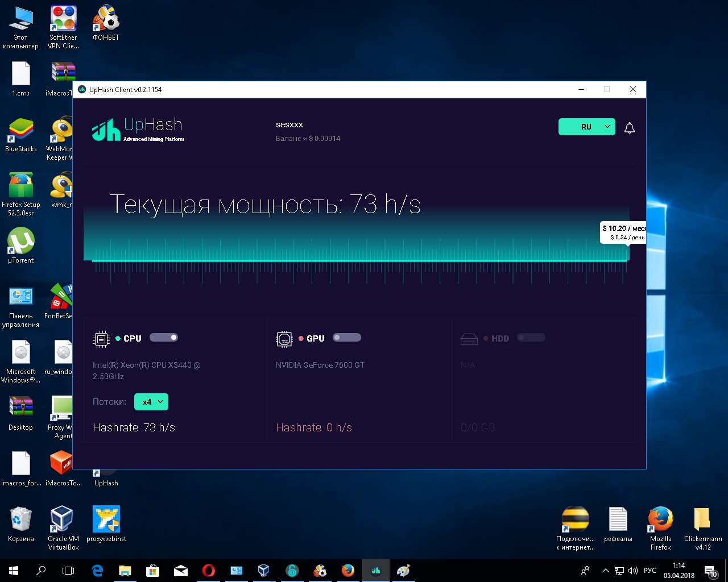Viewport: 728px width, 582px height.
Task: Click the GPU Hashrate: 0 h/s value
Action: [314, 427]
